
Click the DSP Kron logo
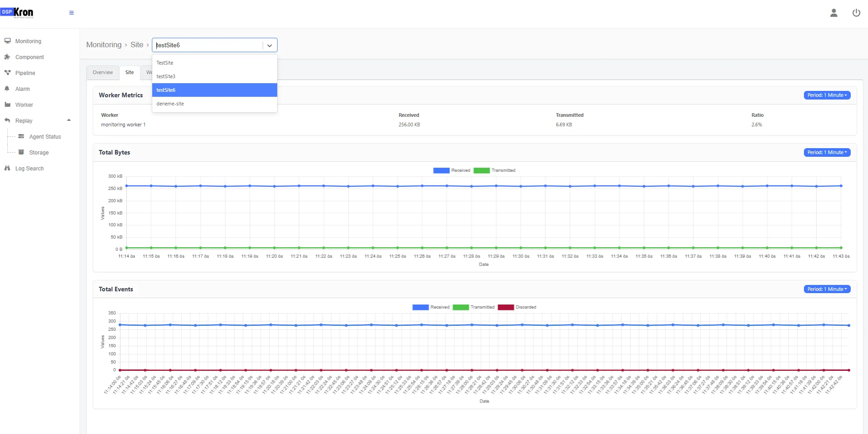pos(17,12)
